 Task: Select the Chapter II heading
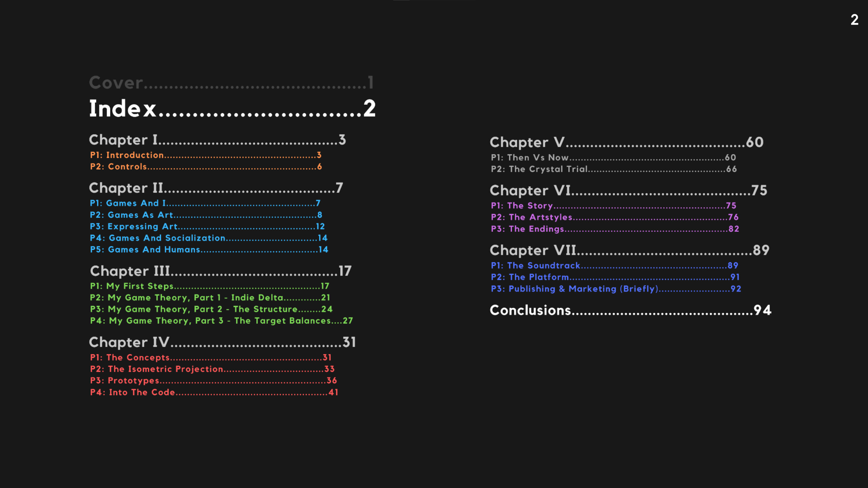pyautogui.click(x=216, y=188)
